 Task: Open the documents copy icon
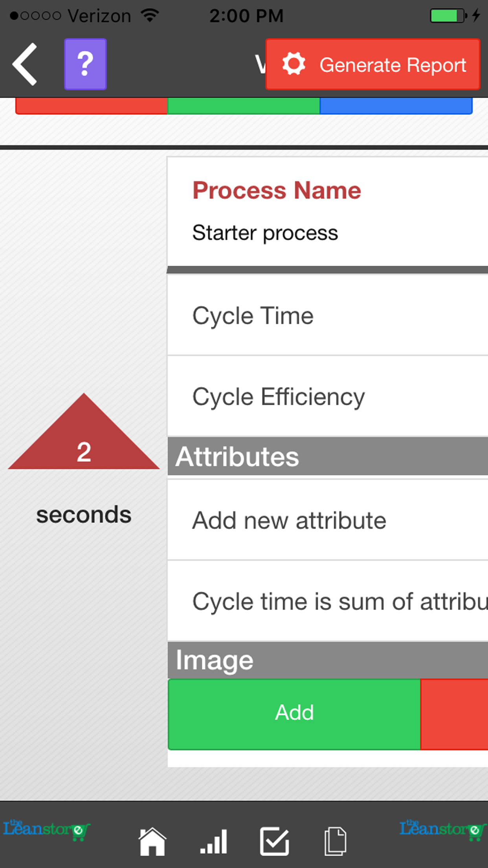(335, 841)
